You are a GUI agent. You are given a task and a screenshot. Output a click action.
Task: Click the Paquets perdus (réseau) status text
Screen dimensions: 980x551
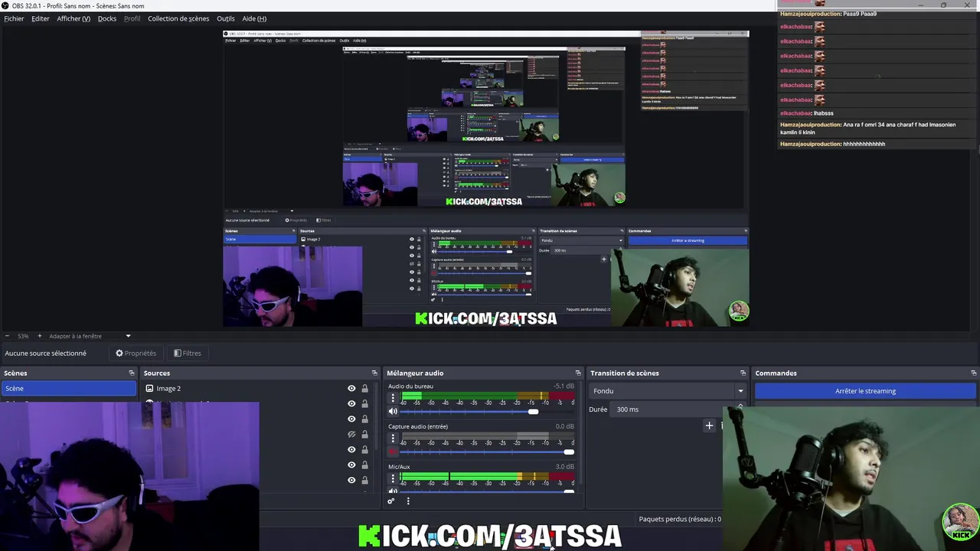coord(680,519)
